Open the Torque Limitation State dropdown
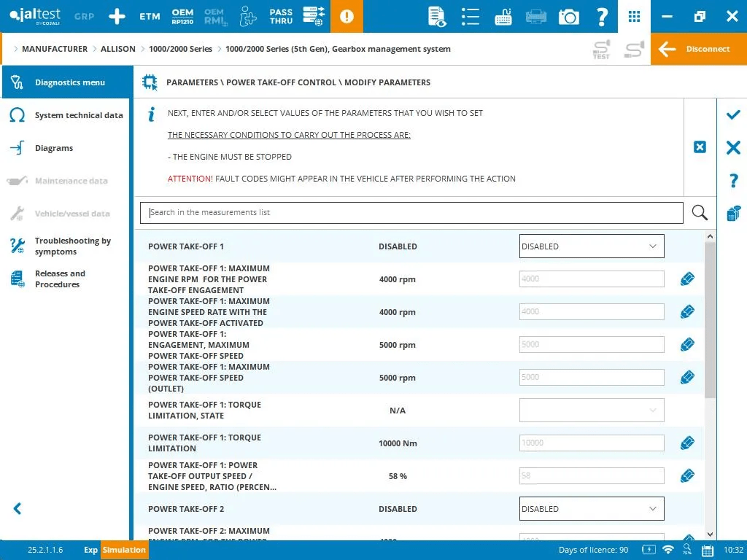 [592, 411]
